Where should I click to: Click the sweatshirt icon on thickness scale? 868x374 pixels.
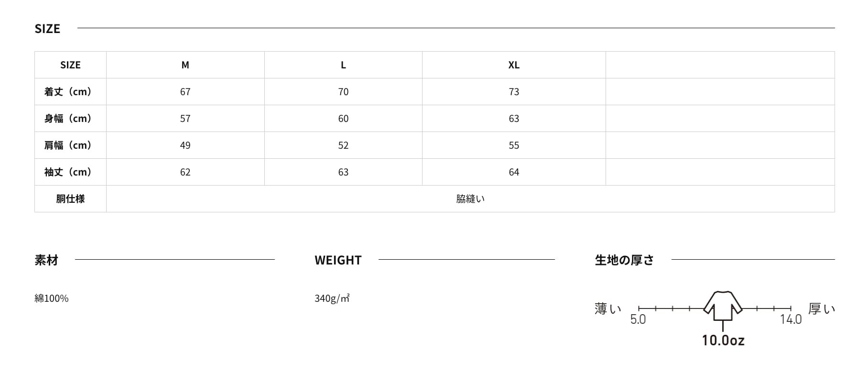click(x=723, y=306)
